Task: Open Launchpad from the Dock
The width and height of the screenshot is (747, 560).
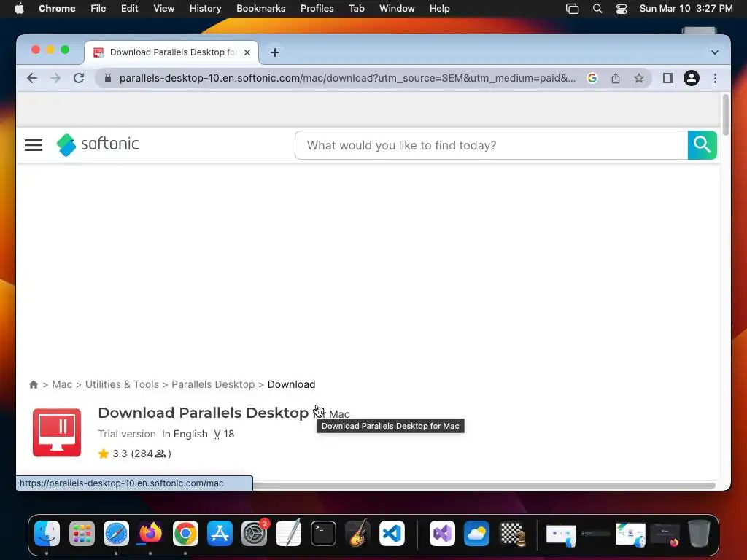Action: (x=82, y=533)
